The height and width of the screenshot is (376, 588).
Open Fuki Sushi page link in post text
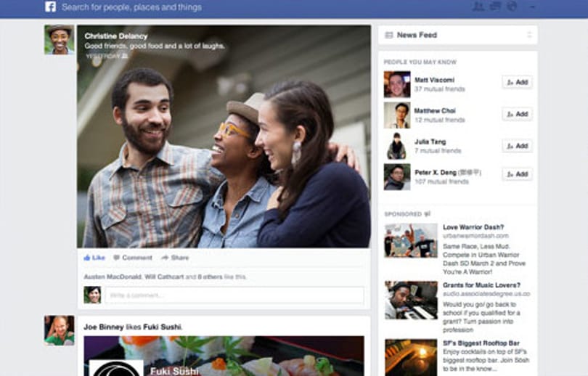[x=162, y=327]
